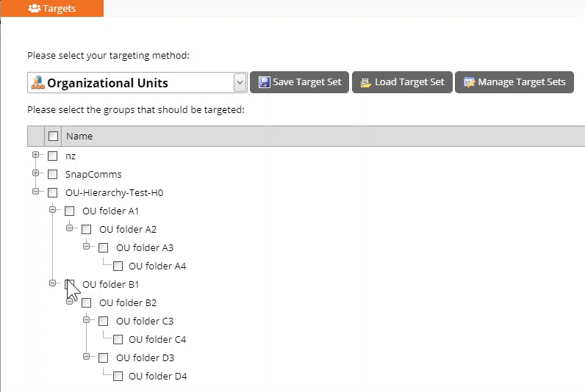Check the OU folder A4 checkbox
Screen dimensions: 585x392
(118, 266)
